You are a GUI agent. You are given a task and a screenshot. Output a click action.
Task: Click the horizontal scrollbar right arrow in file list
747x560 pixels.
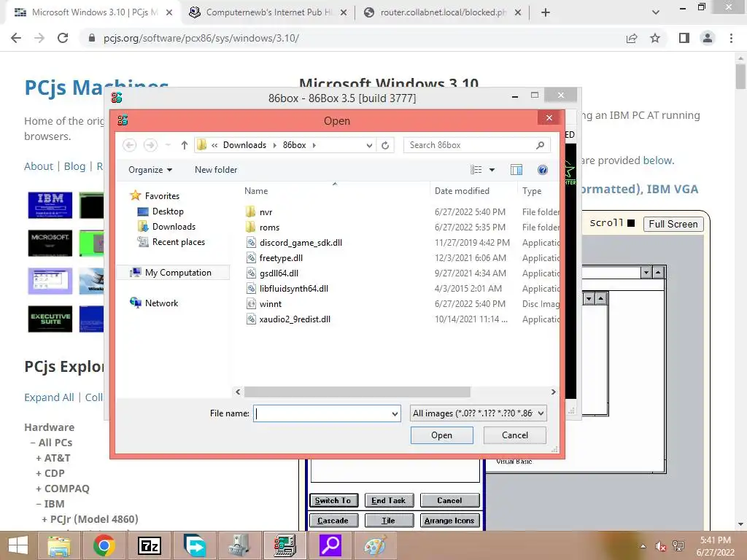tap(553, 392)
